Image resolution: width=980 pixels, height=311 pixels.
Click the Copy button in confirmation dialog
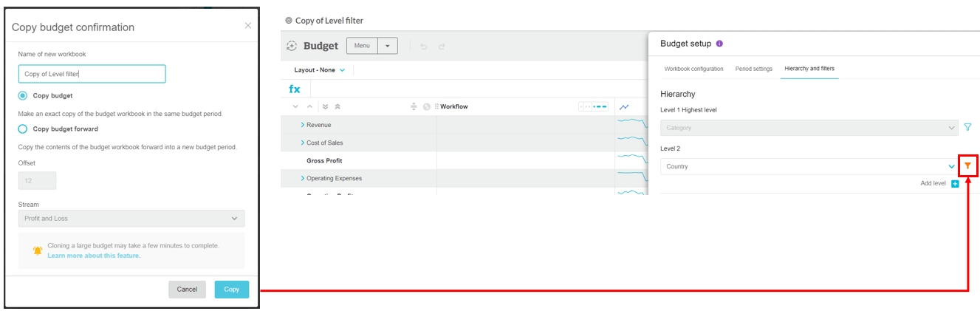(231, 290)
